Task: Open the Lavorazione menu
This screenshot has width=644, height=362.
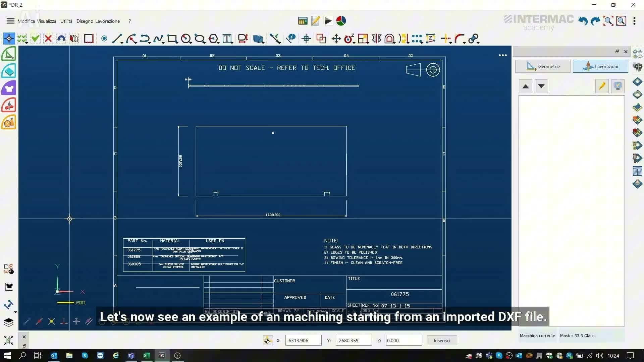Action: [107, 21]
